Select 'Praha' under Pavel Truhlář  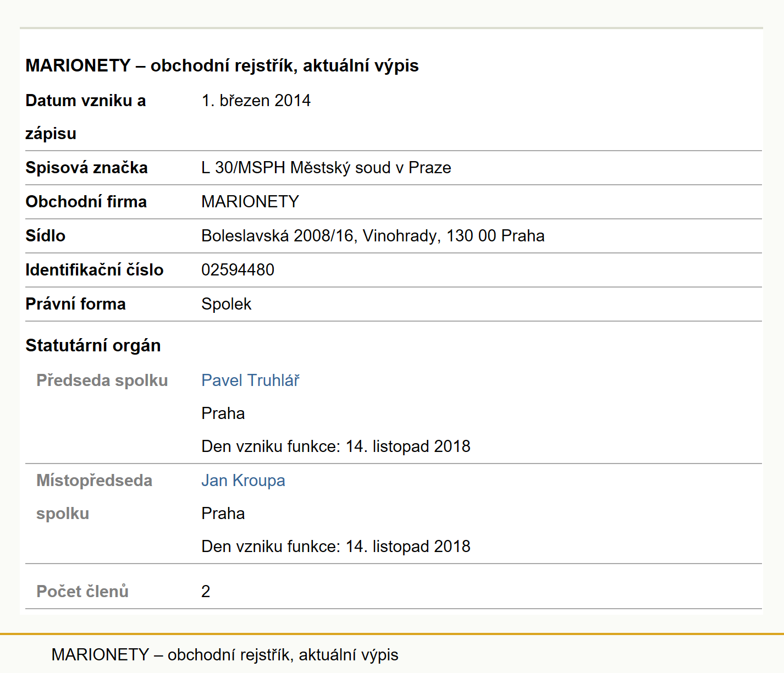click(223, 413)
